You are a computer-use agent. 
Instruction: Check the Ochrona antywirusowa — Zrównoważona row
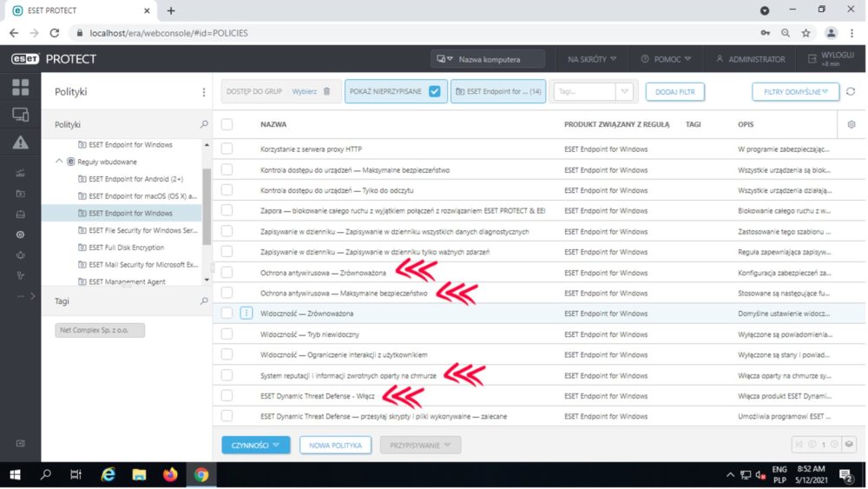pos(227,272)
